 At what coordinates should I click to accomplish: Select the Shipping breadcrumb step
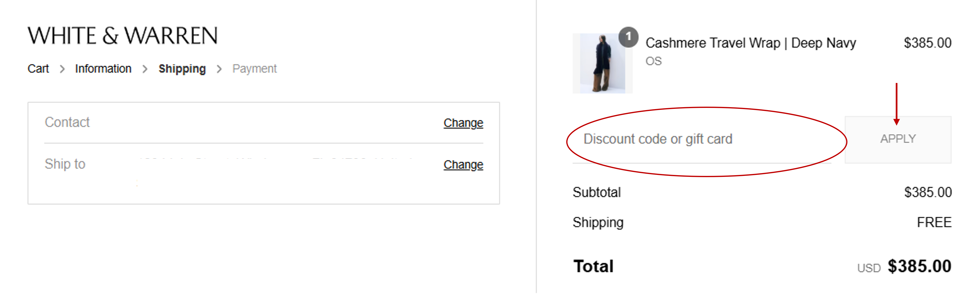pyautogui.click(x=182, y=69)
